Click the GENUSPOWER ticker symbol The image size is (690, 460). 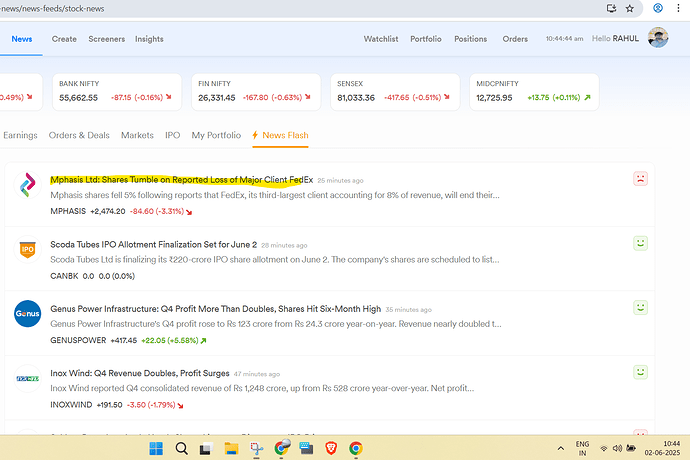78,340
